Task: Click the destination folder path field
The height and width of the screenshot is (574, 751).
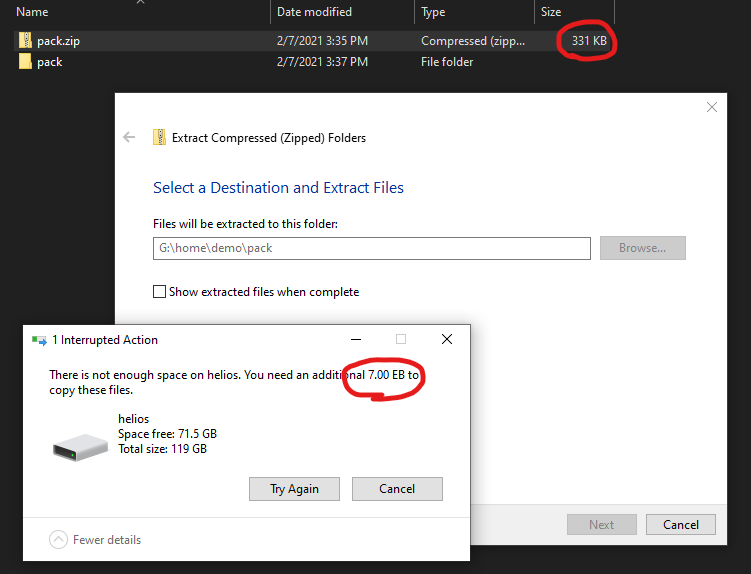Action: (x=371, y=248)
